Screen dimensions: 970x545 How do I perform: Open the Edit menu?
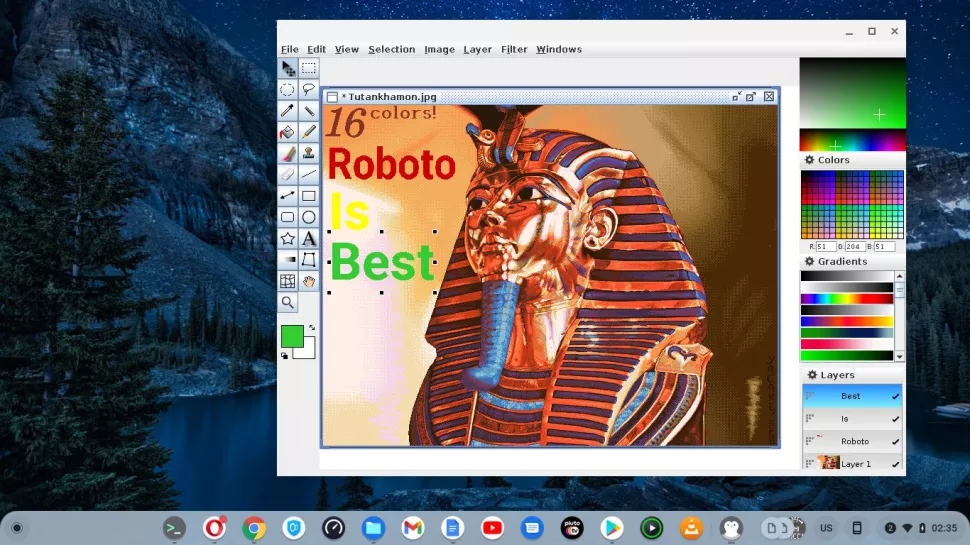point(316,49)
